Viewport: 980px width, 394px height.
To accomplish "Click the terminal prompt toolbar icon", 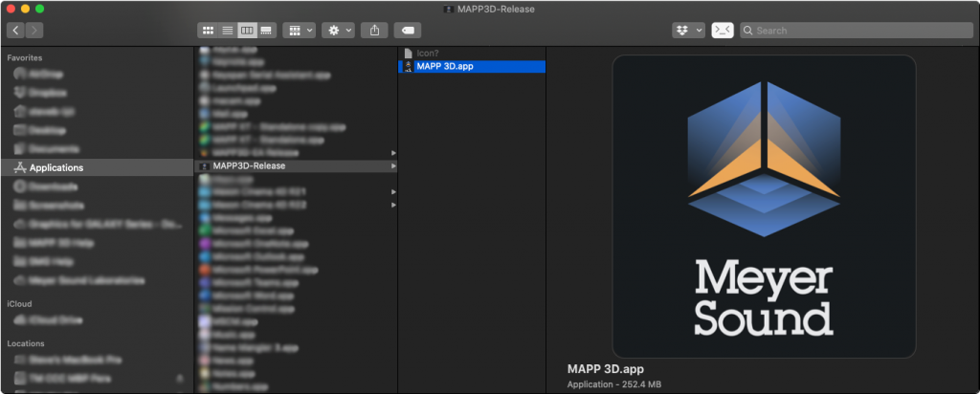I will pyautogui.click(x=723, y=30).
